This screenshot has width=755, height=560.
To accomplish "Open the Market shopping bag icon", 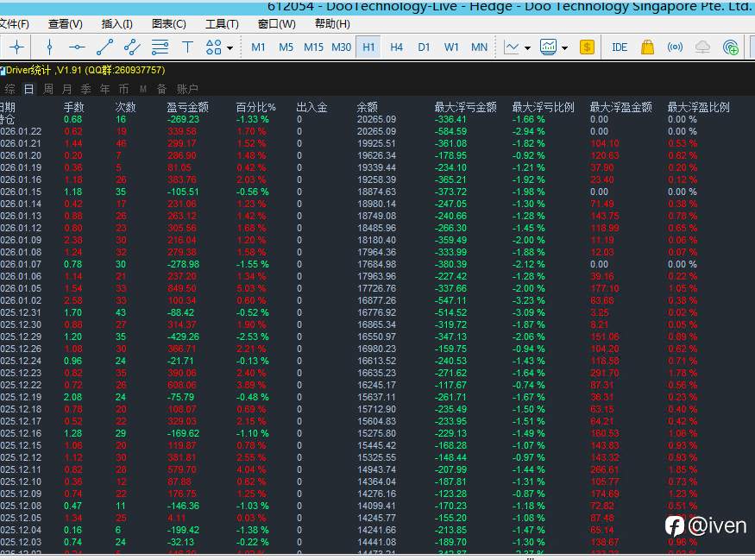I will point(648,47).
